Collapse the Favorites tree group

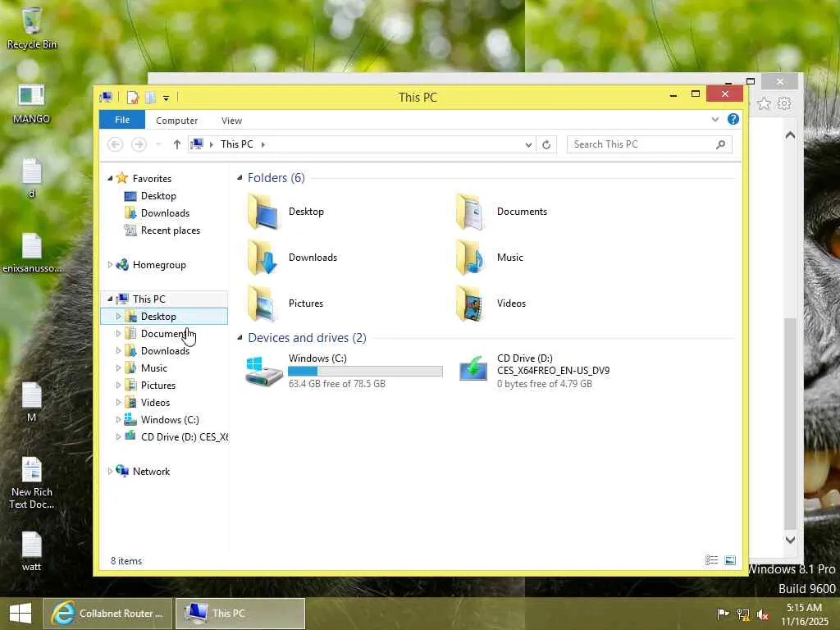pyautogui.click(x=110, y=178)
